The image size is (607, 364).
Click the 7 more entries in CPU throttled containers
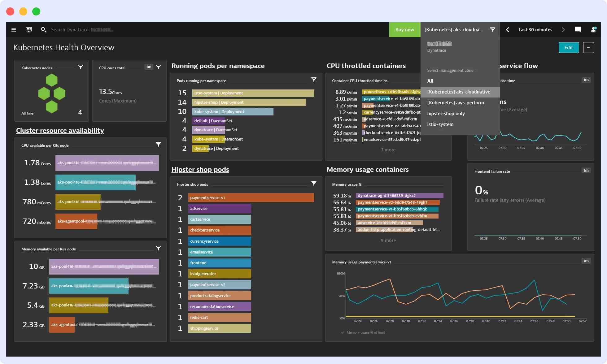[x=388, y=149]
